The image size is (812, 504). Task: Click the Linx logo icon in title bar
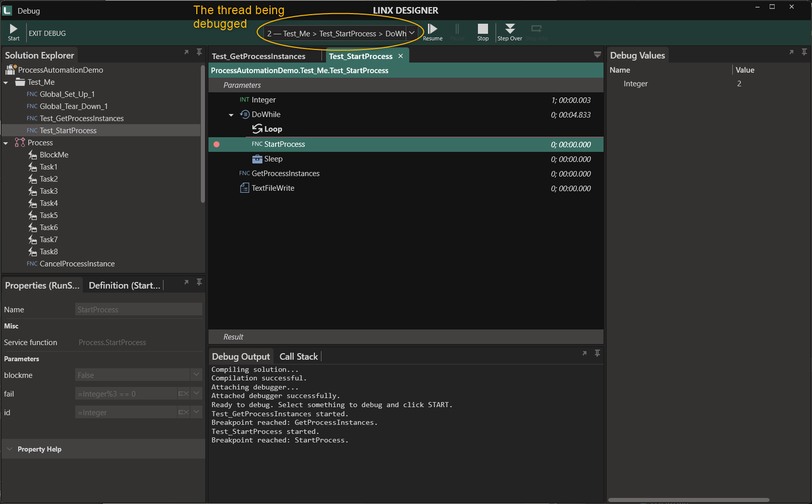click(x=7, y=11)
